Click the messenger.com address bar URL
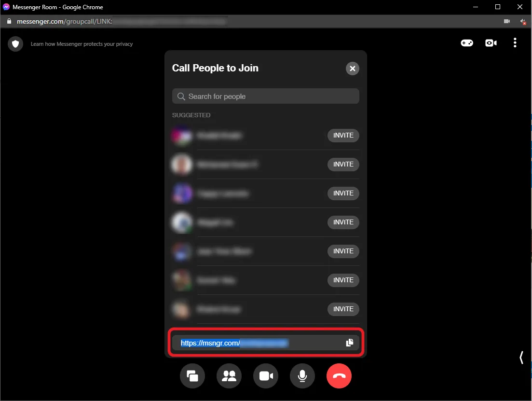The width and height of the screenshot is (532, 401). 65,21
